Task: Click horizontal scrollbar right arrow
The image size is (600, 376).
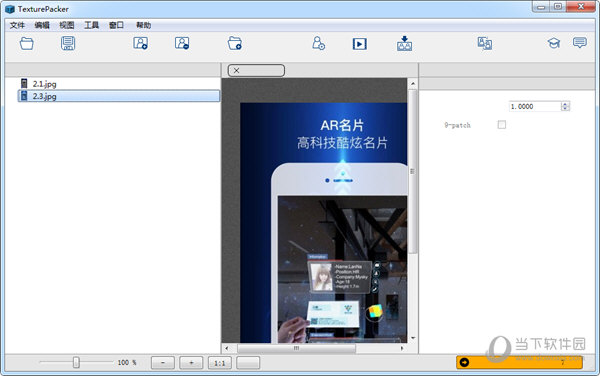Action: (x=402, y=348)
